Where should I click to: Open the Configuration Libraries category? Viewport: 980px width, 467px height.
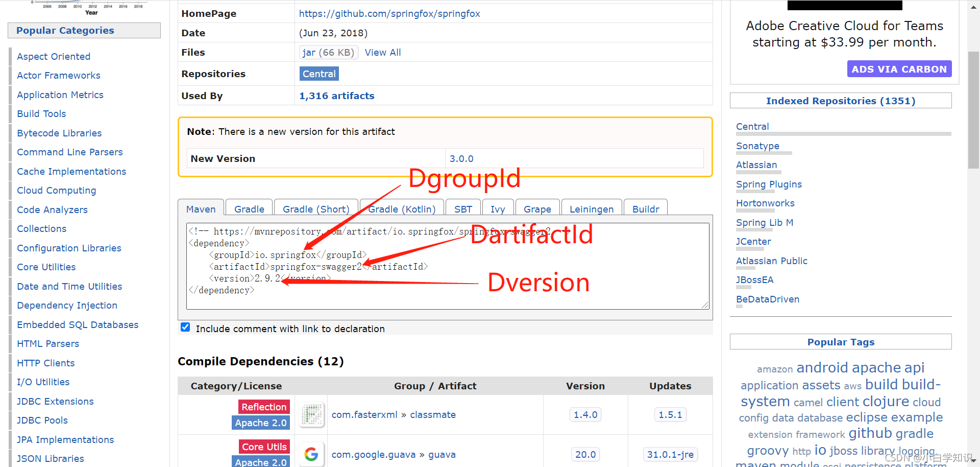click(69, 248)
